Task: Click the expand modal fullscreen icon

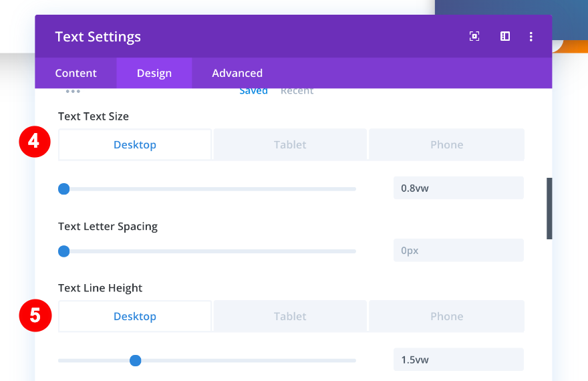Action: [x=474, y=37]
